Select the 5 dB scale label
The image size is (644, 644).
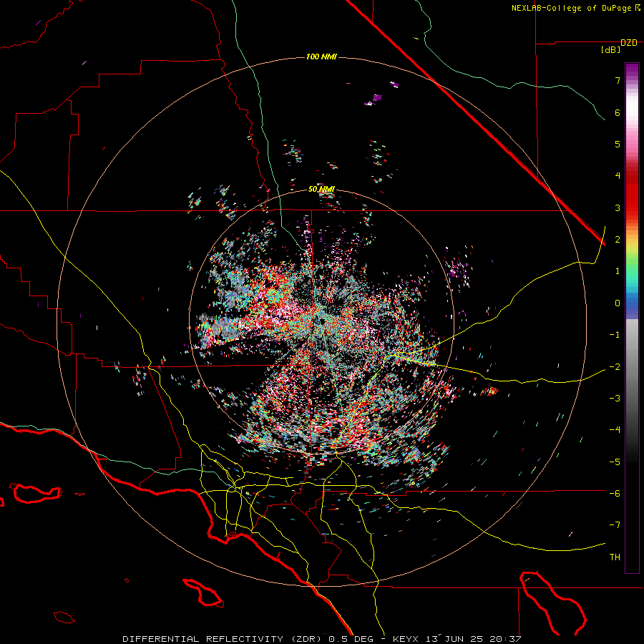pos(618,144)
